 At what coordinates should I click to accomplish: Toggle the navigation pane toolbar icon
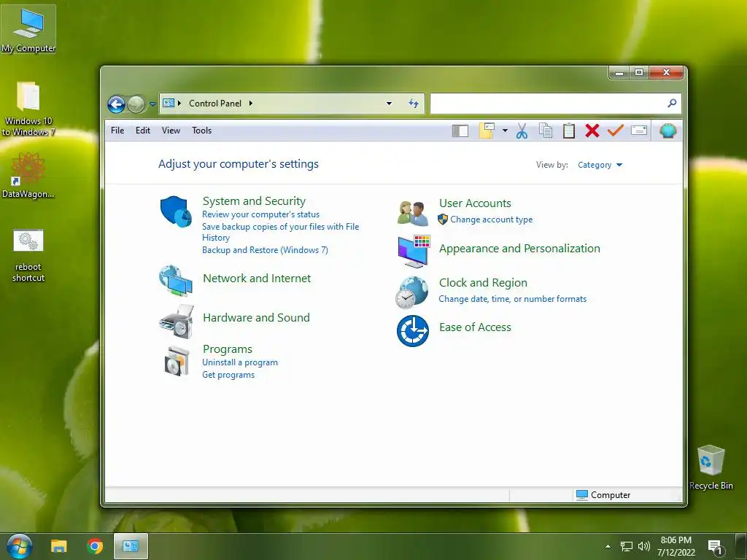[460, 131]
